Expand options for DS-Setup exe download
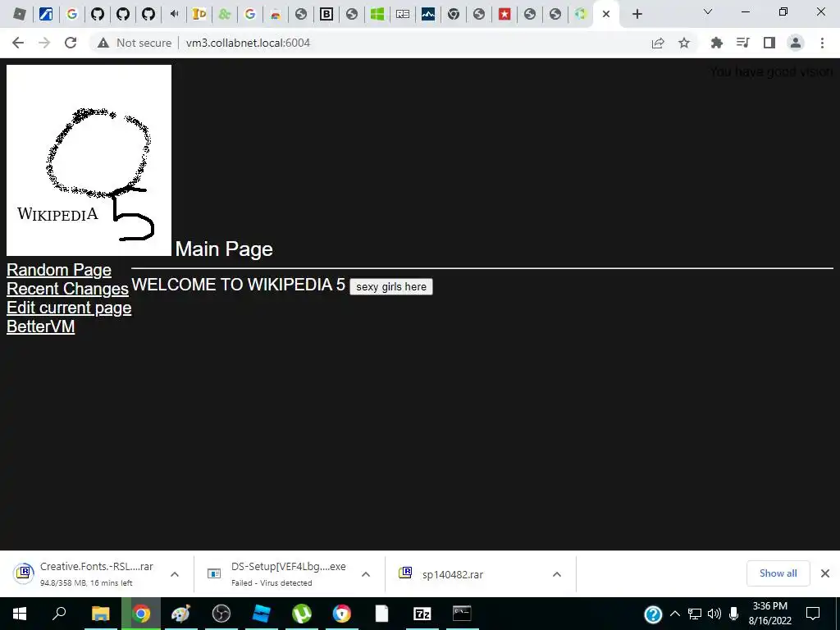840x630 pixels. (366, 574)
